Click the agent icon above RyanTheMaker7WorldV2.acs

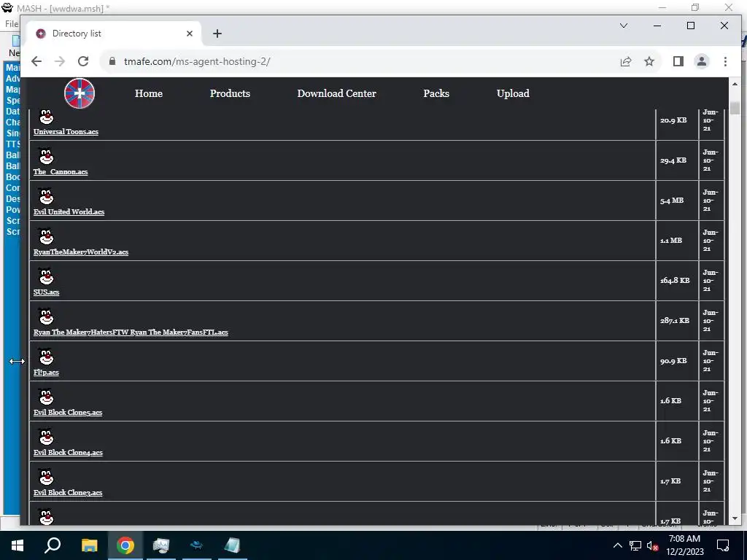(x=46, y=237)
